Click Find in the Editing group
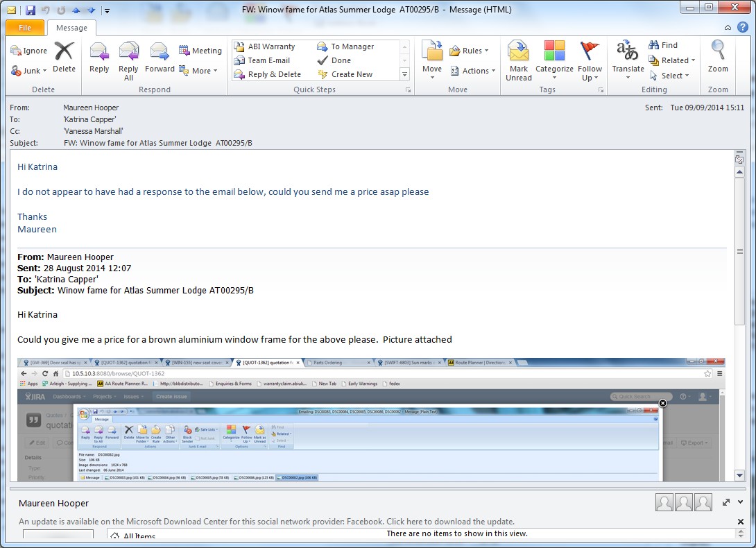This screenshot has height=548, width=756. point(663,45)
